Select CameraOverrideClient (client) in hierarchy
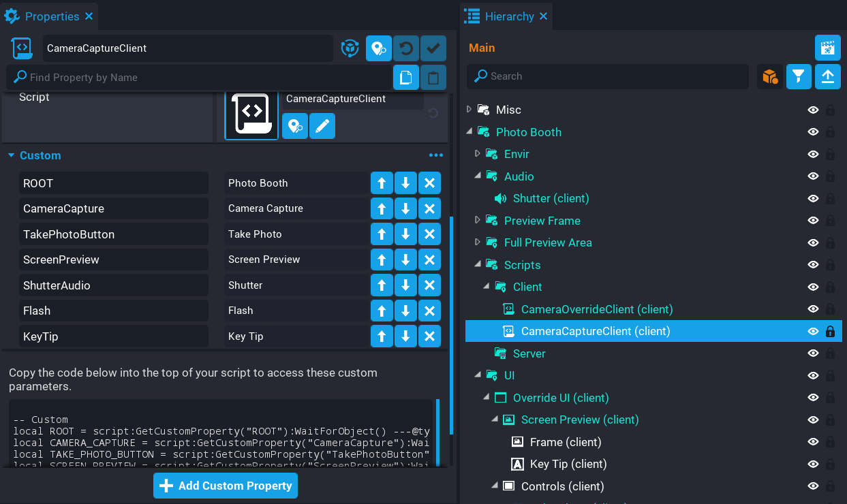Screen dimensions: 847x504 pyautogui.click(x=596, y=309)
